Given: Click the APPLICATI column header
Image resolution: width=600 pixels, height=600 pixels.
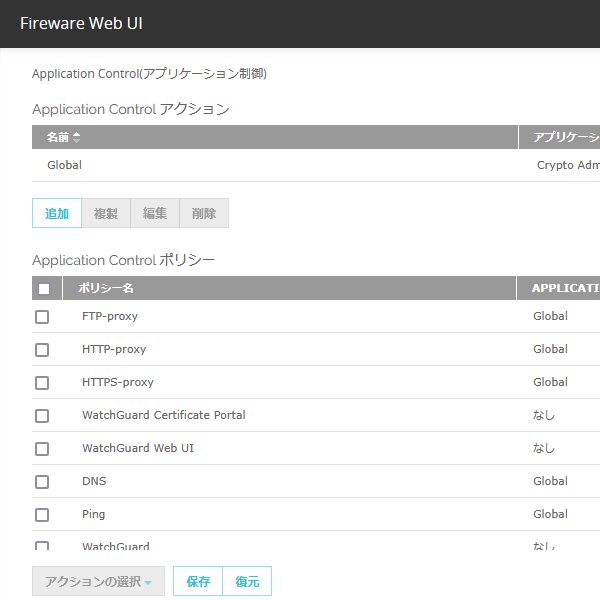Looking at the screenshot, I should pyautogui.click(x=559, y=288).
